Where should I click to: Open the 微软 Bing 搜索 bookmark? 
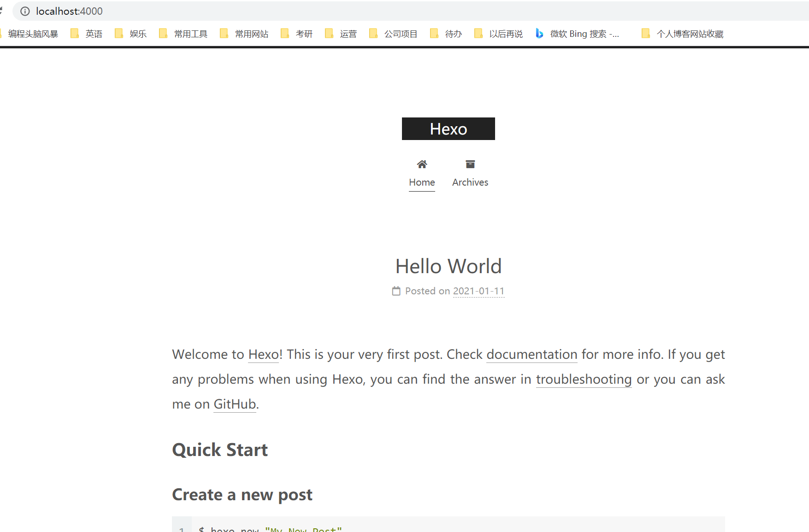tap(577, 34)
